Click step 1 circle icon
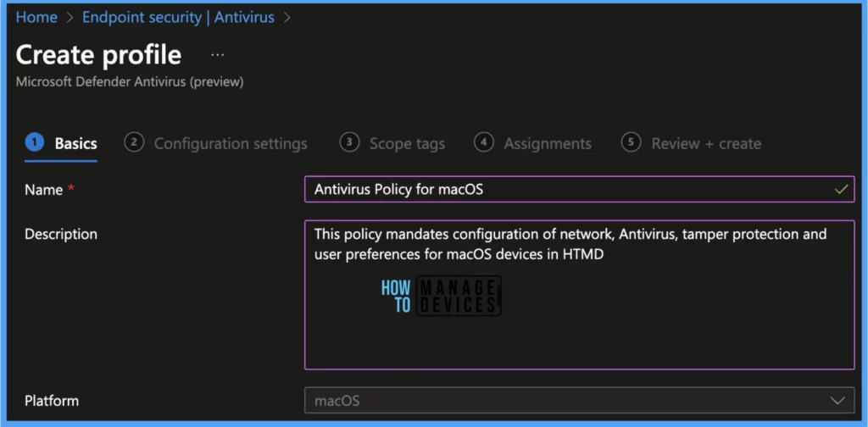The width and height of the screenshot is (868, 427). (34, 142)
